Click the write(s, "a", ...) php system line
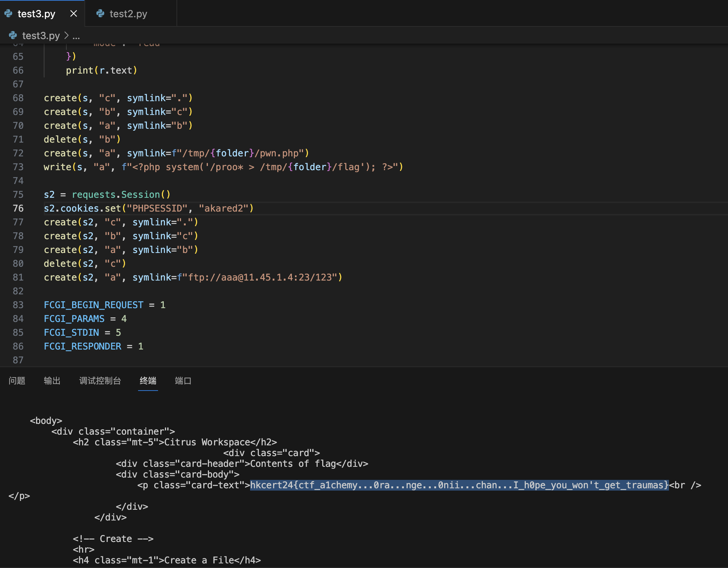The height and width of the screenshot is (568, 728). [224, 167]
